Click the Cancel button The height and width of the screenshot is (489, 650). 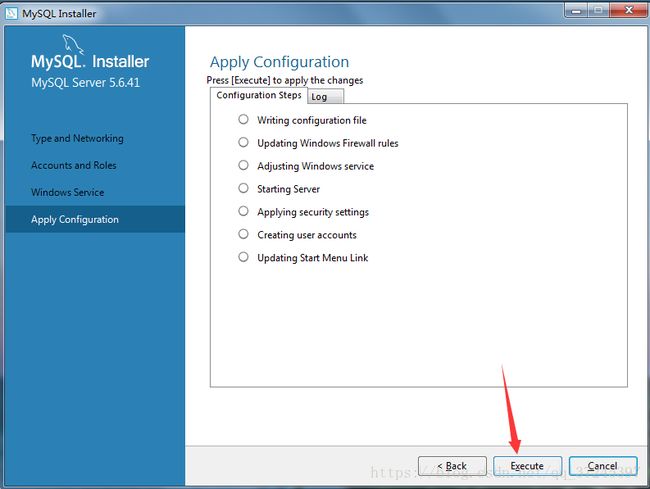point(603,466)
